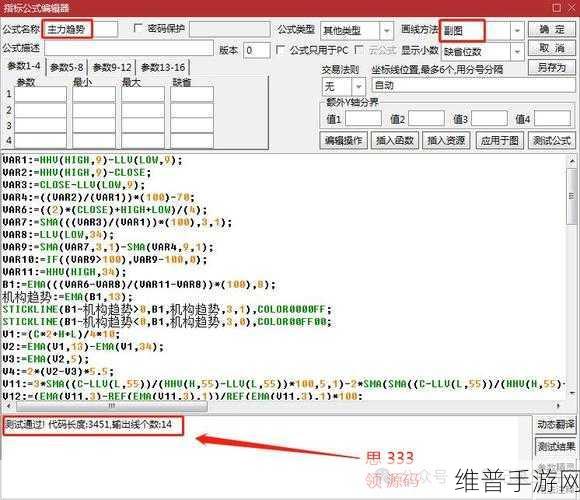
Task: Click the horizontal scroll left arrow
Action: [x=8, y=406]
